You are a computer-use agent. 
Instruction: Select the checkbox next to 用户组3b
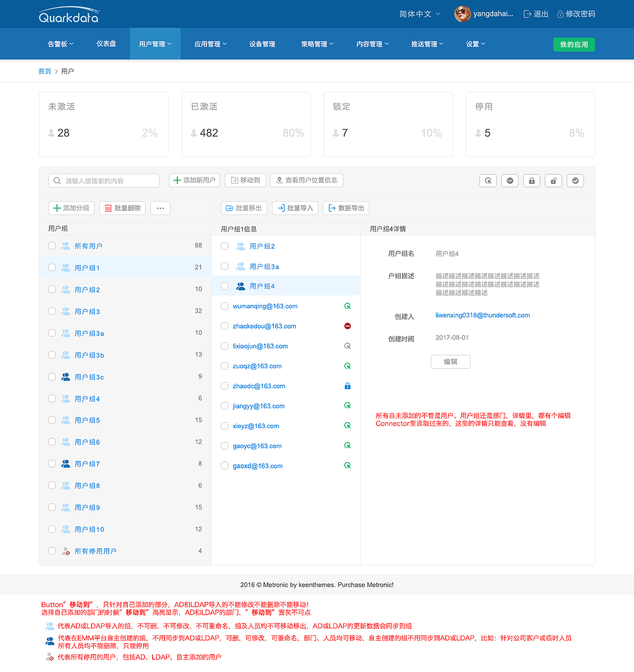click(52, 355)
